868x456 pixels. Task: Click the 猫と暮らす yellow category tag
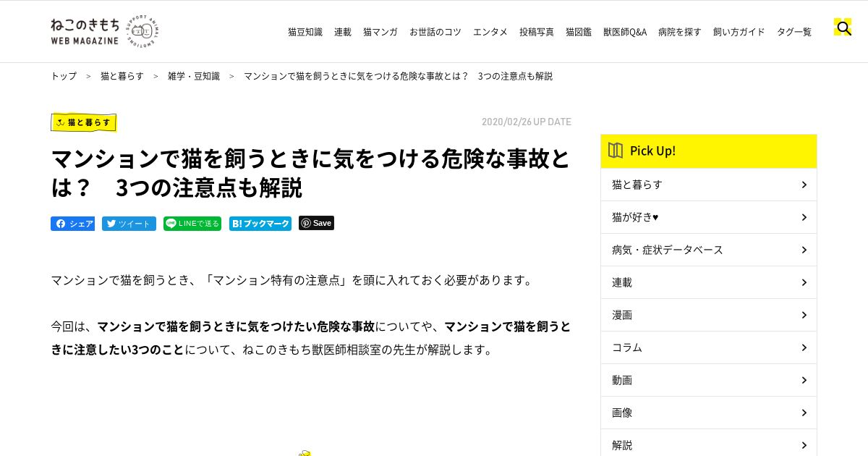point(84,122)
